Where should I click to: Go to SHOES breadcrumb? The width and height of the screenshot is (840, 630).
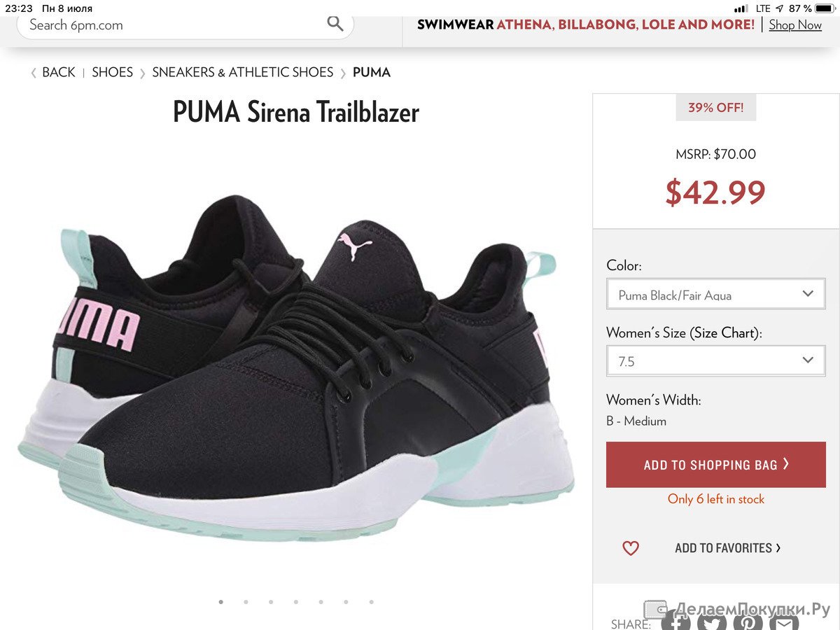112,72
